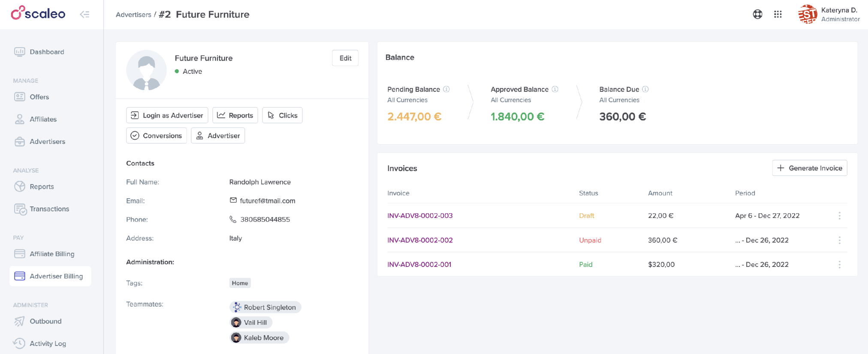Click the Advertisers breadcrumb link
The image size is (868, 354).
pyautogui.click(x=133, y=15)
